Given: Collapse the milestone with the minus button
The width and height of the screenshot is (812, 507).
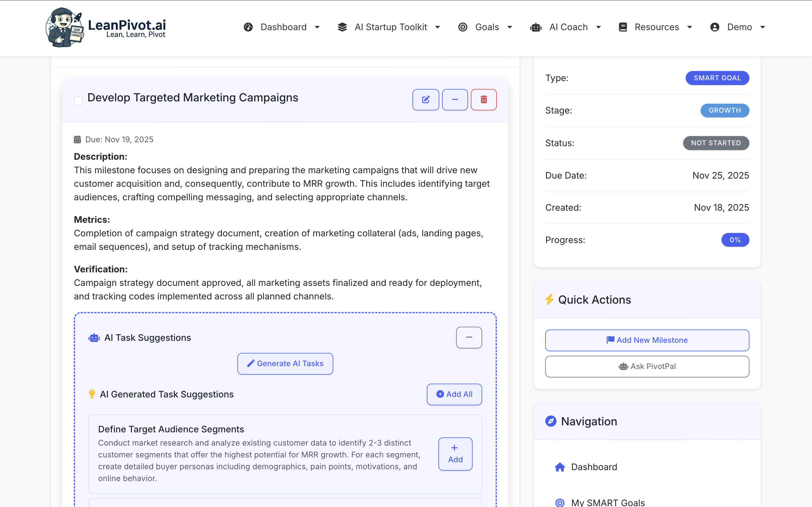Looking at the screenshot, I should pyautogui.click(x=455, y=100).
